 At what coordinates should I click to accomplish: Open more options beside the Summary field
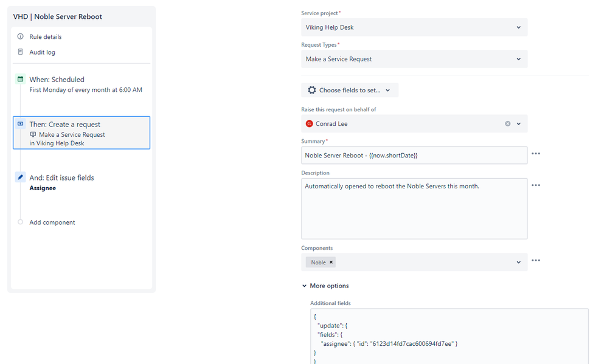tap(536, 154)
